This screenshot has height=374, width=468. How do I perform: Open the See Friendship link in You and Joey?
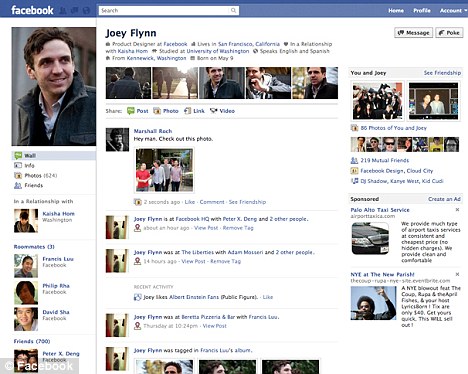442,73
